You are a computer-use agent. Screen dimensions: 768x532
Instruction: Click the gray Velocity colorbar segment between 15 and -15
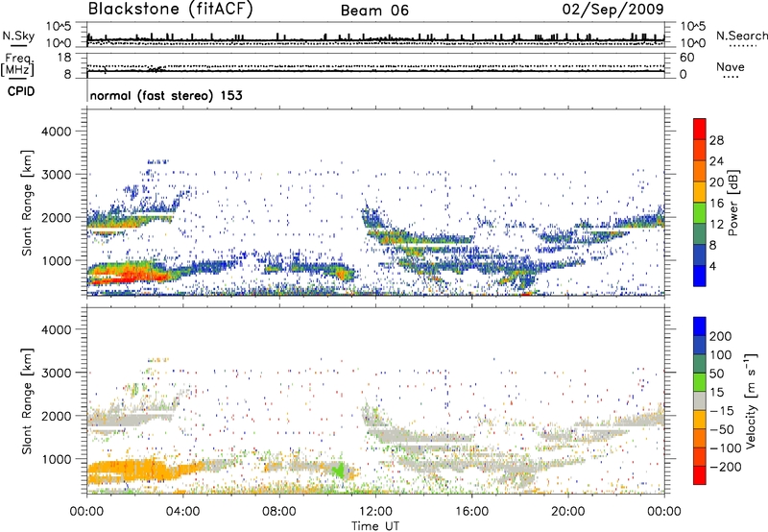pos(700,401)
